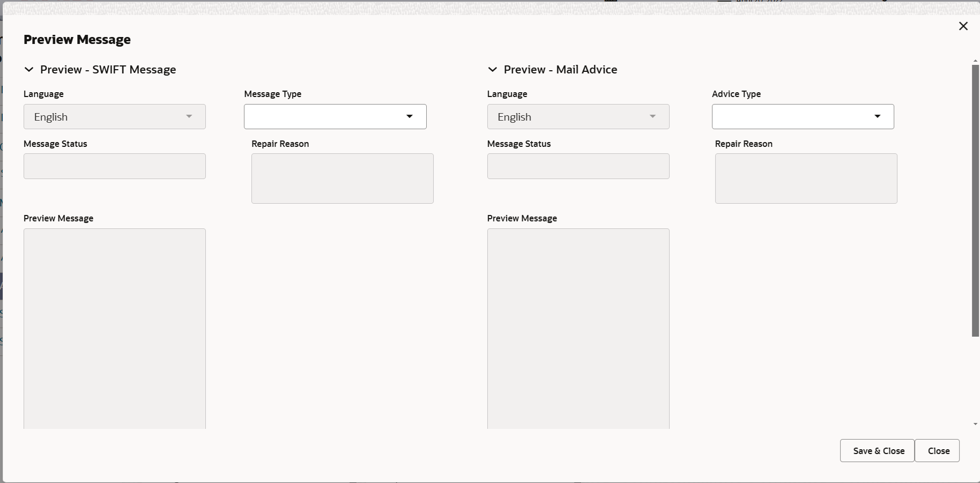Close the Preview Message dialog with X
The height and width of the screenshot is (483, 980).
(963, 26)
